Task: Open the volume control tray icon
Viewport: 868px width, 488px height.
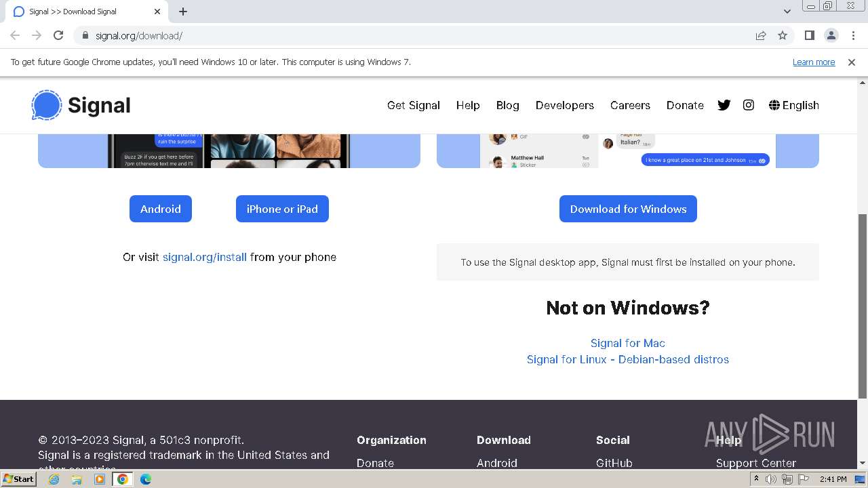Action: (771, 479)
